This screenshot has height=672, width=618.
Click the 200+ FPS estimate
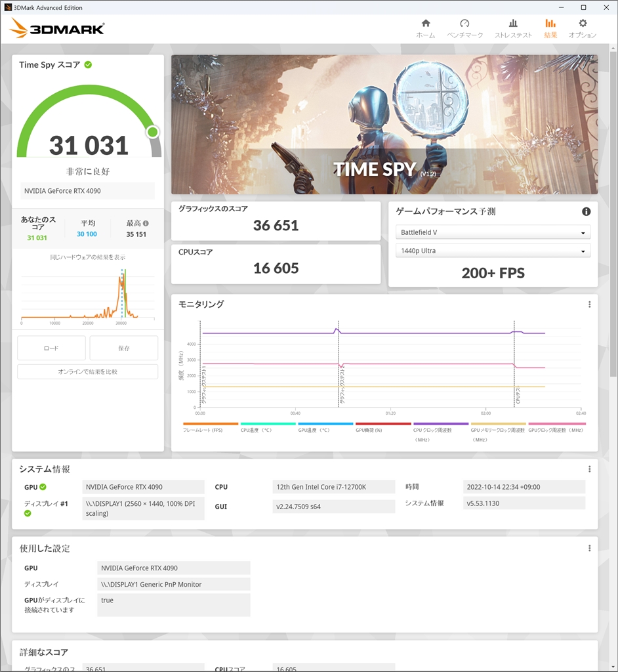(493, 273)
